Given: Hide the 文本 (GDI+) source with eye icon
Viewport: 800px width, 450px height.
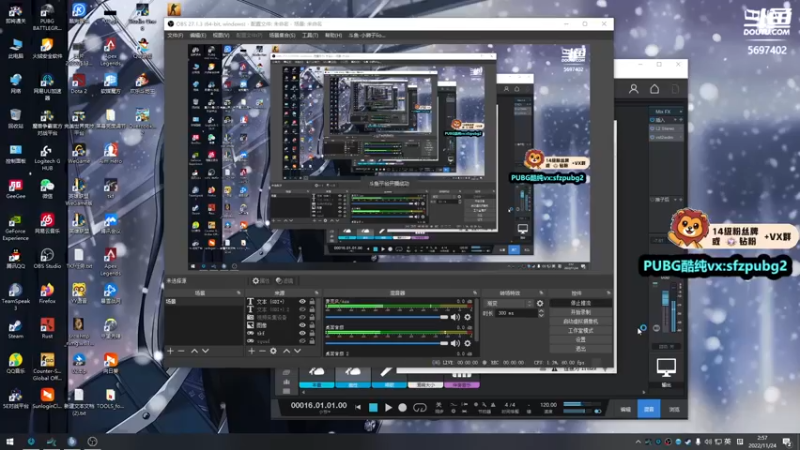Looking at the screenshot, I should click(302, 302).
